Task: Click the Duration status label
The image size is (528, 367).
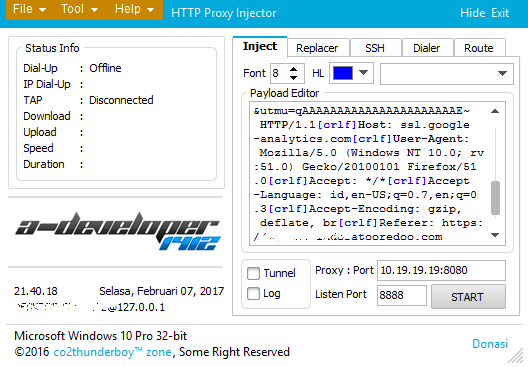Action: (44, 164)
